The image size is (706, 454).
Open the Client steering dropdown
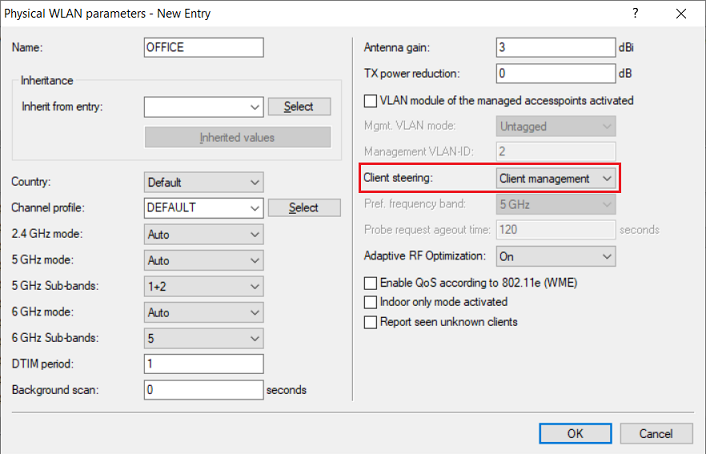pos(556,178)
